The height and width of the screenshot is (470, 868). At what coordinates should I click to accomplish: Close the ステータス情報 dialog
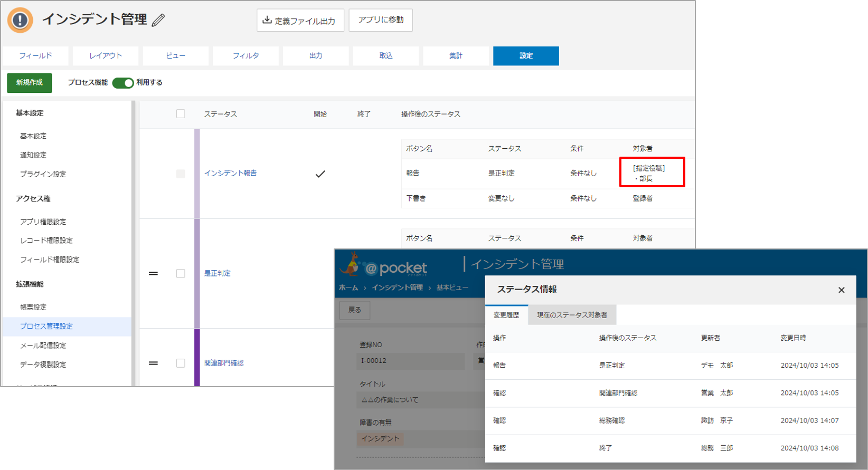[841, 290]
